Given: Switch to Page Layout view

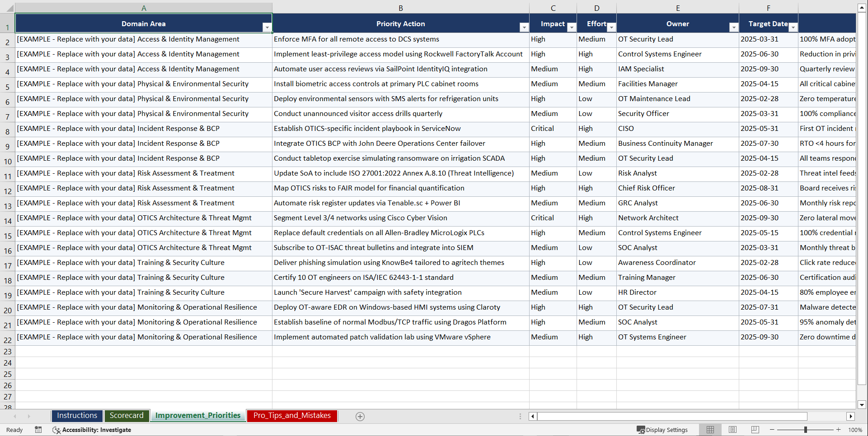Looking at the screenshot, I should [732, 430].
